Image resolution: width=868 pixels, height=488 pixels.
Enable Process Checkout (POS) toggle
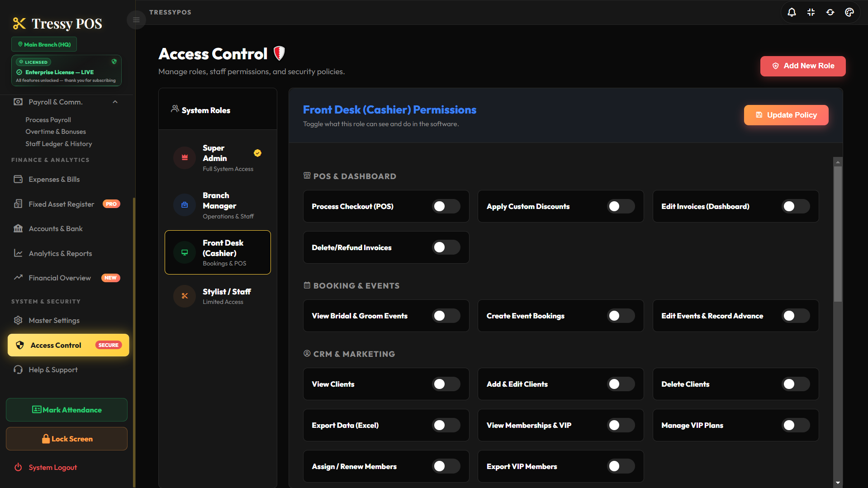(x=446, y=206)
